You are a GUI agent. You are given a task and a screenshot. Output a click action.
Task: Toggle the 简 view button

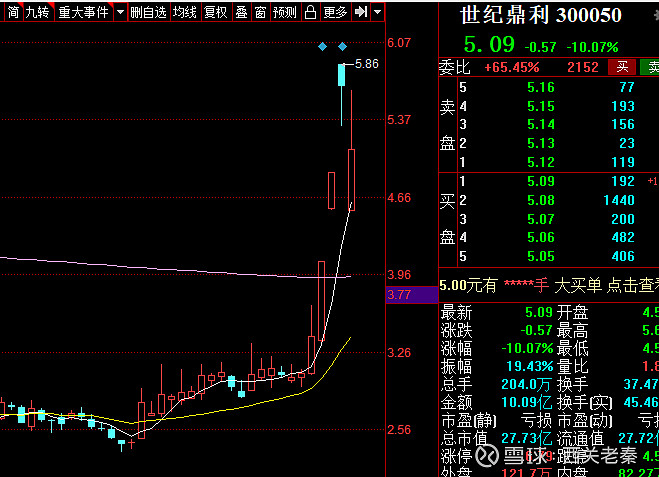[x=13, y=12]
